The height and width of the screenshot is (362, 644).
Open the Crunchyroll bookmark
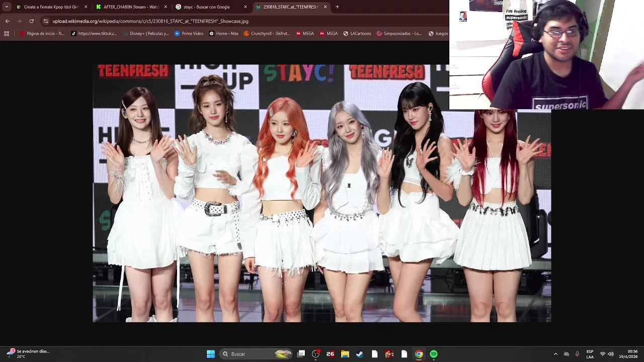(x=267, y=34)
